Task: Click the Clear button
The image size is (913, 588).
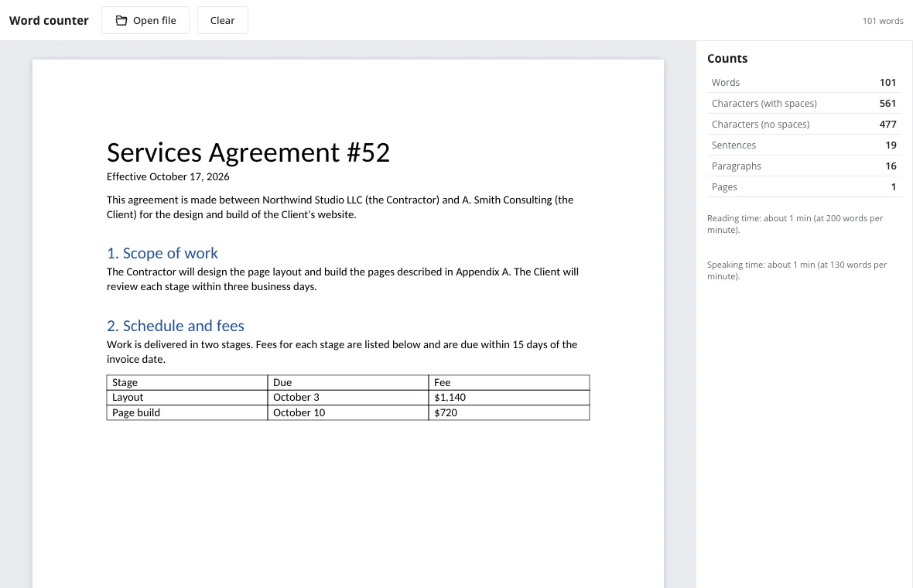Action: (x=222, y=20)
